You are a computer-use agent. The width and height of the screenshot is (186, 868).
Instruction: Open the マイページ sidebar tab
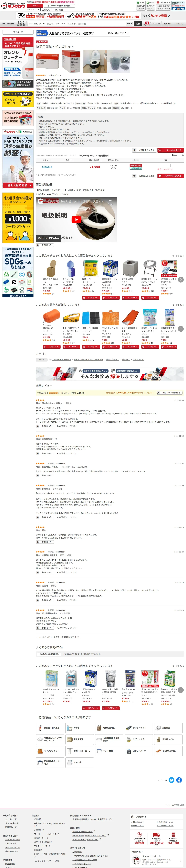(x=18, y=32)
